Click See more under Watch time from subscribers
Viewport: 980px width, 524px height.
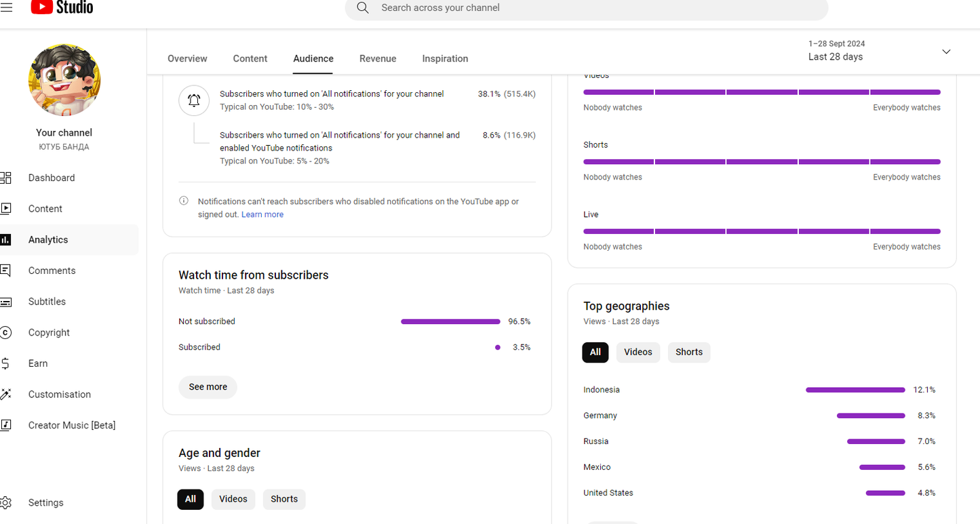tap(208, 386)
